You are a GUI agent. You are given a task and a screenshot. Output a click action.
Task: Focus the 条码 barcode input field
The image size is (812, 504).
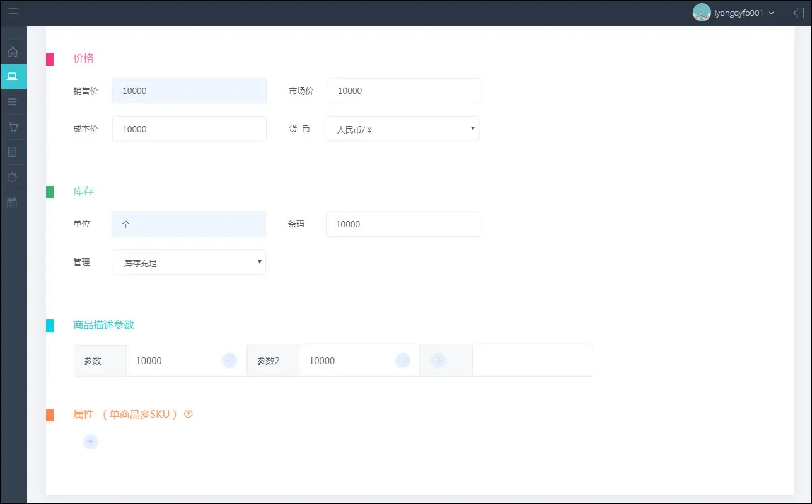tap(403, 224)
